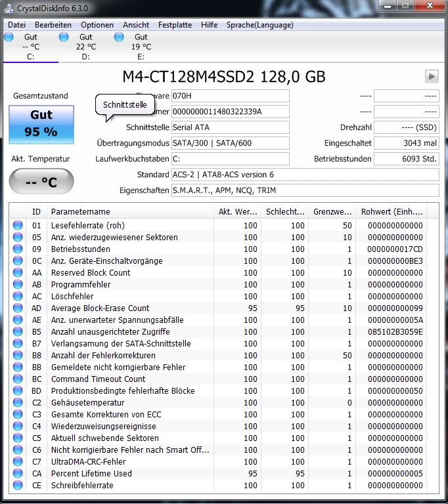Switch to the D: drive tab label
This screenshot has height=504, width=448.
pyautogui.click(x=85, y=57)
